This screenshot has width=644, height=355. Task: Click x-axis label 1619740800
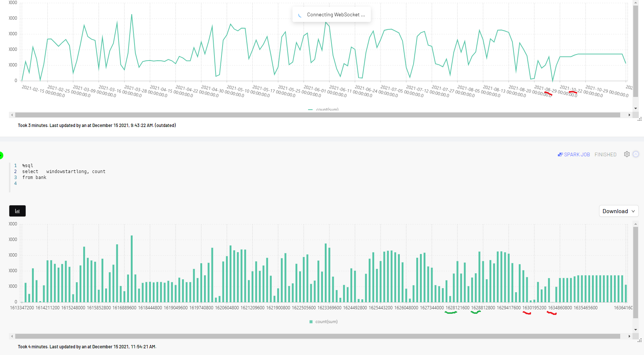(201, 308)
